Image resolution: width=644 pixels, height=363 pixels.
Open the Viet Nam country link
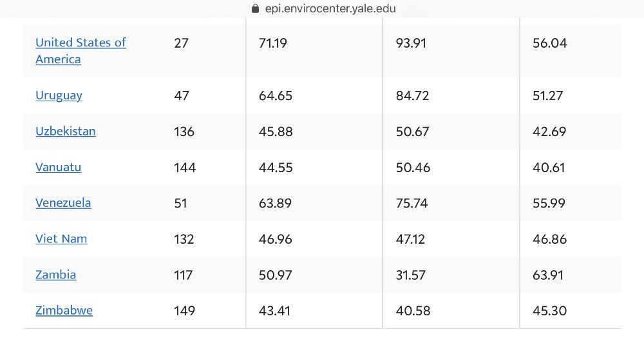pos(61,239)
